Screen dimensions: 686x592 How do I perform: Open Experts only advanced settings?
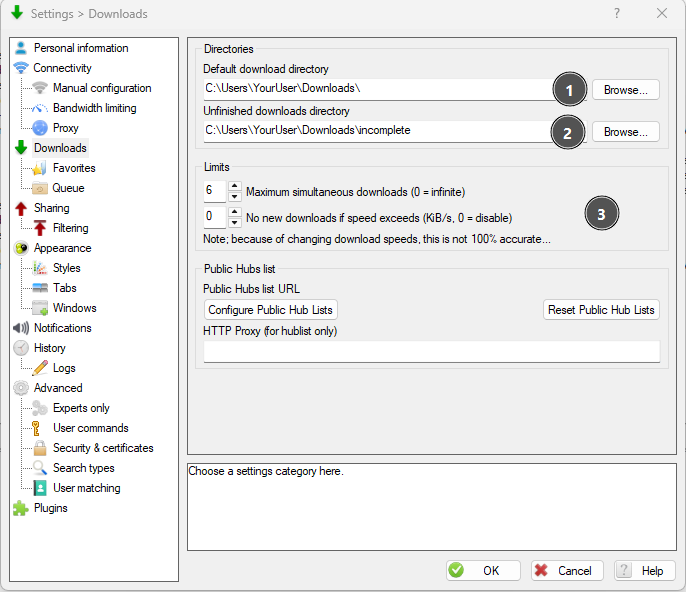coord(81,408)
